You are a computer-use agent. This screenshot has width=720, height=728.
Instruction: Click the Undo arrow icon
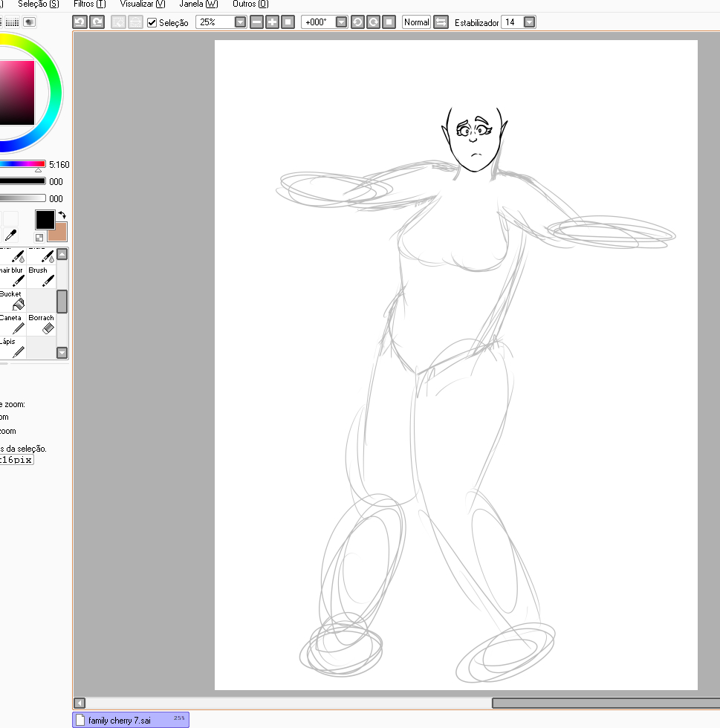click(x=80, y=22)
